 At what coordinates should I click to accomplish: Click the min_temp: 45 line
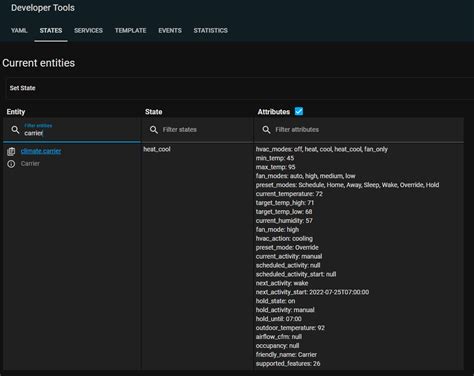[275, 158]
